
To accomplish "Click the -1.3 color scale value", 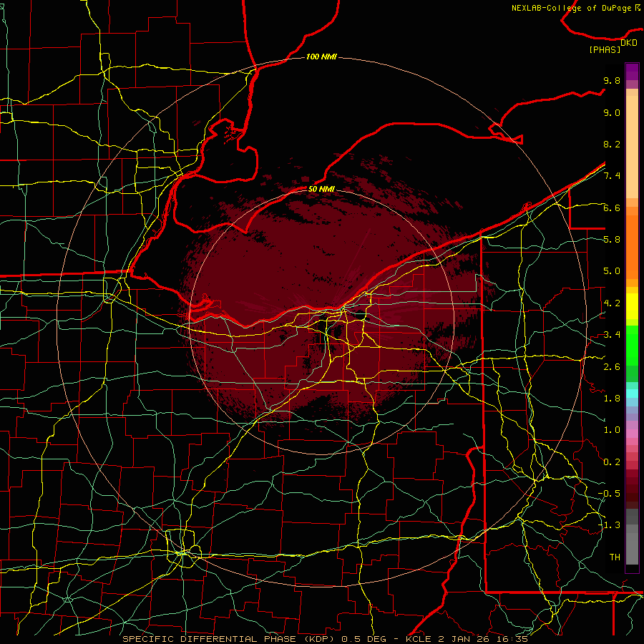I will tap(609, 525).
